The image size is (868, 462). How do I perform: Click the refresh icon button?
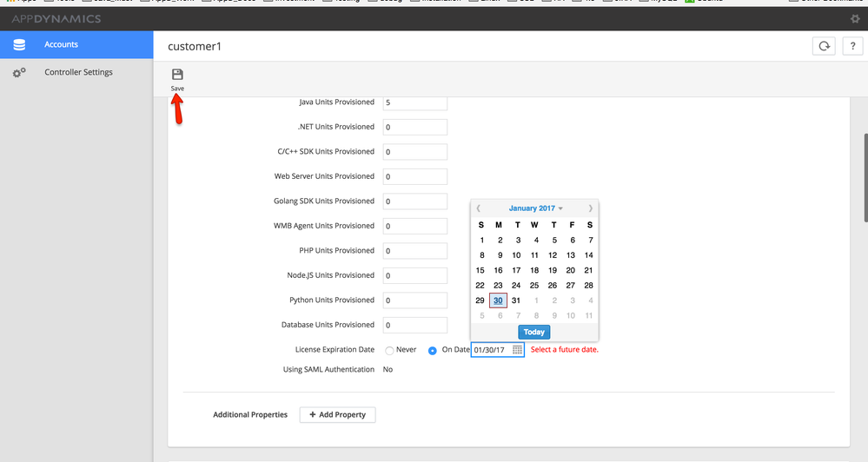coord(823,46)
